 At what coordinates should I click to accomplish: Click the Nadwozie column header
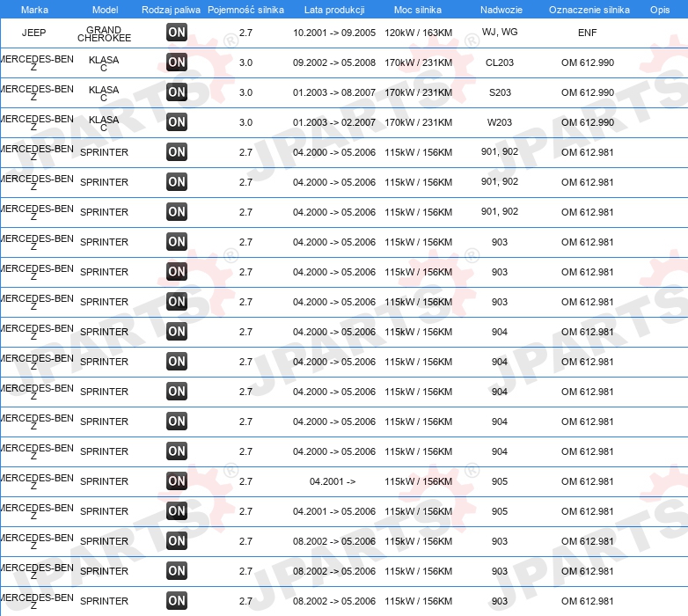click(501, 10)
